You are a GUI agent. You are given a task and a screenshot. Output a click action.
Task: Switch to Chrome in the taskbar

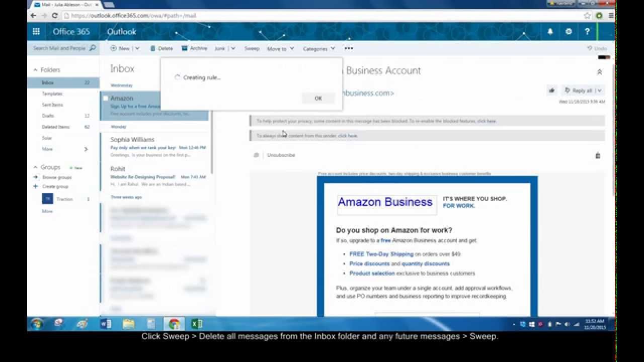point(174,324)
